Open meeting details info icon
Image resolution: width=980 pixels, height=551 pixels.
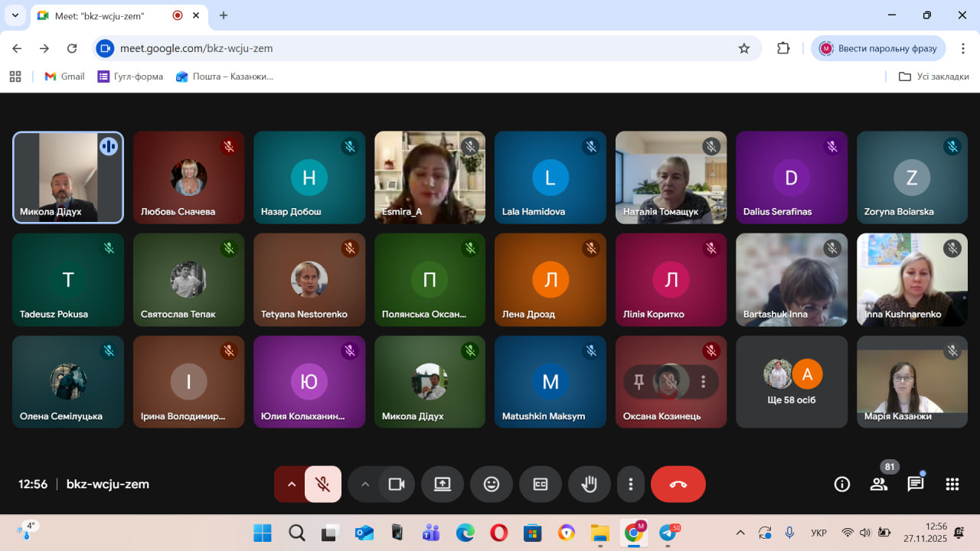tap(842, 484)
